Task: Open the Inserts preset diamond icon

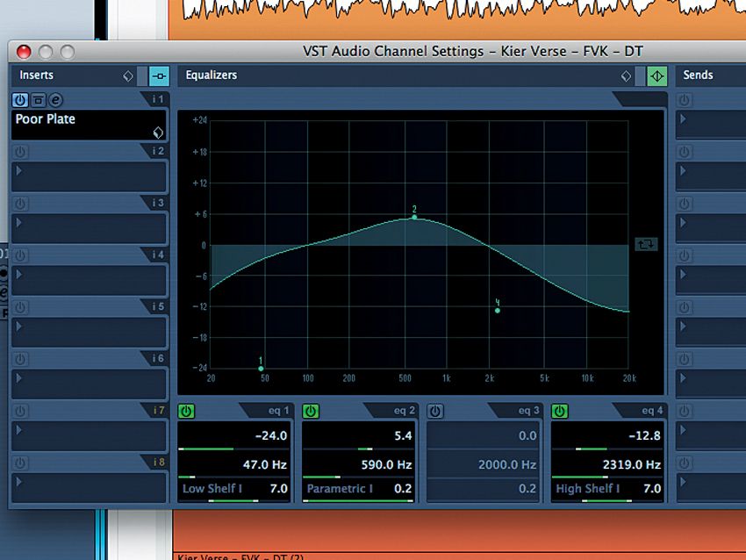Action: [129, 75]
